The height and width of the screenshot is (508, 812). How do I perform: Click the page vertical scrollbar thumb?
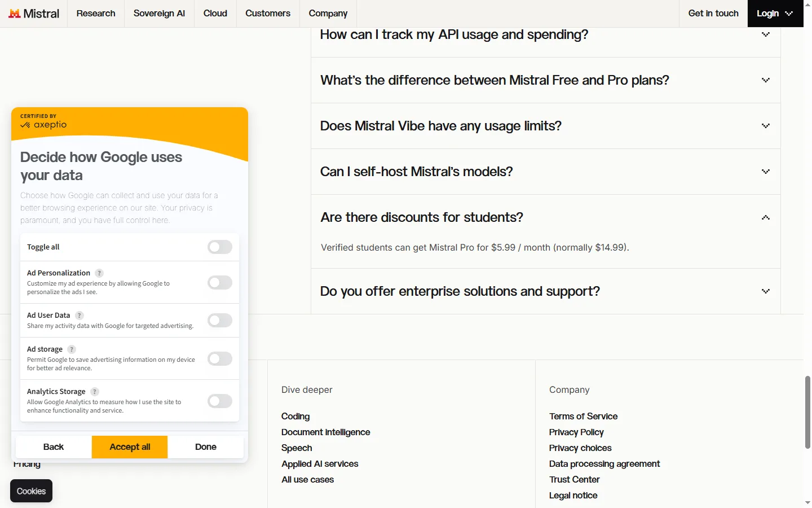click(807, 412)
